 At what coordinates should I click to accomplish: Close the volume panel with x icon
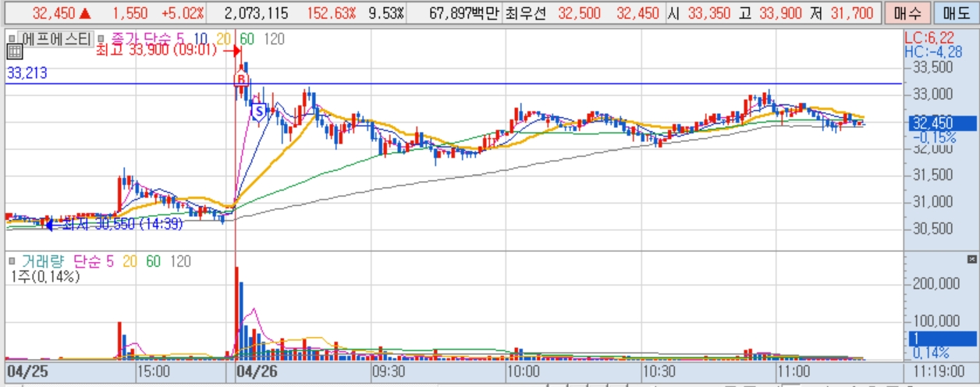tap(972, 259)
